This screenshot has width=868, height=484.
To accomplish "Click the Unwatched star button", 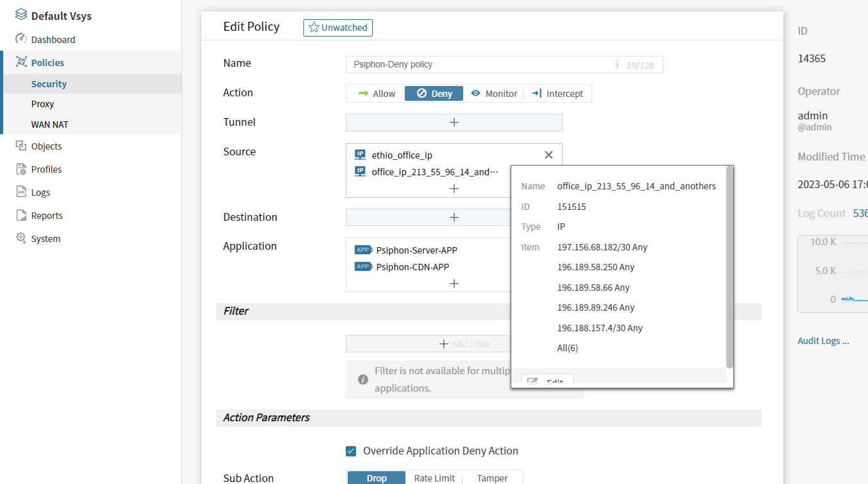I will pyautogui.click(x=338, y=28).
